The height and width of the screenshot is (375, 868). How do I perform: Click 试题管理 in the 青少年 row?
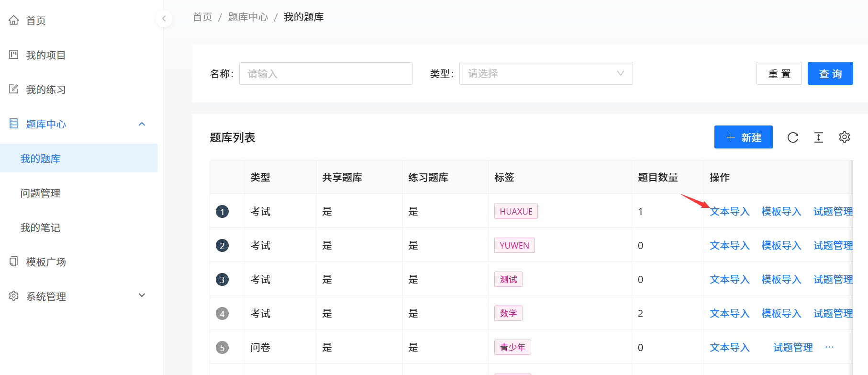click(793, 347)
